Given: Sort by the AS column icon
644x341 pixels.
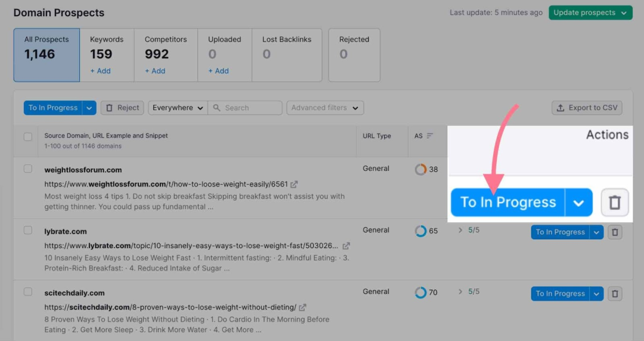Looking at the screenshot, I should (430, 136).
